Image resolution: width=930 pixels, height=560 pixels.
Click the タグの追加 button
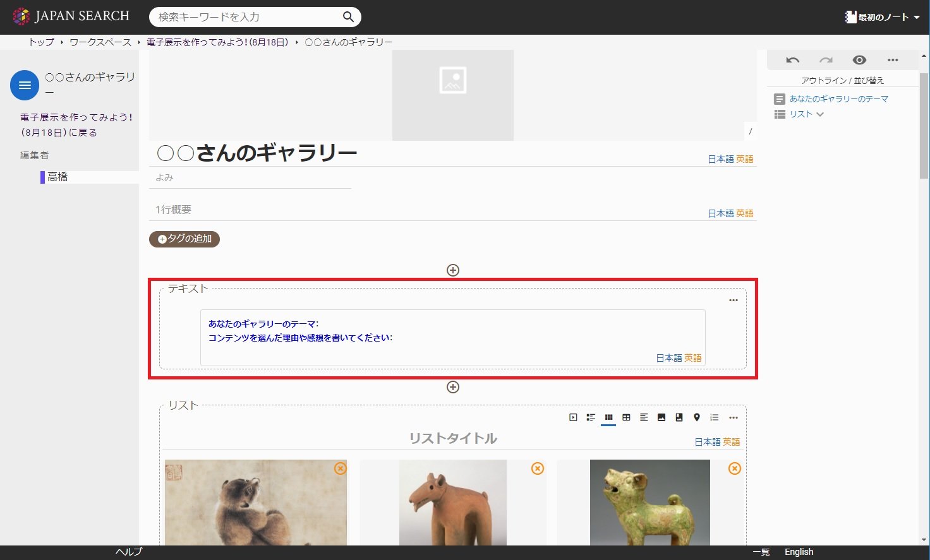click(184, 239)
